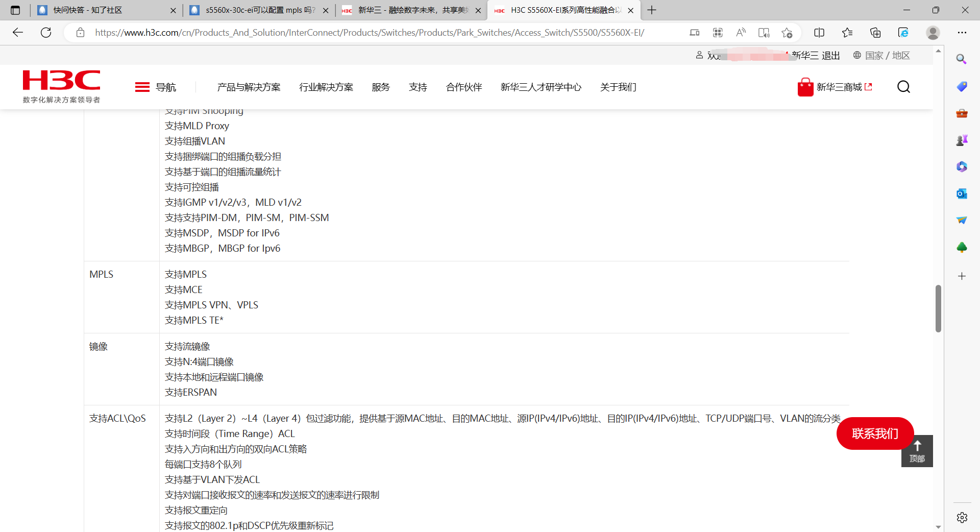Click the 支持MPLS TE* text

[x=194, y=320]
